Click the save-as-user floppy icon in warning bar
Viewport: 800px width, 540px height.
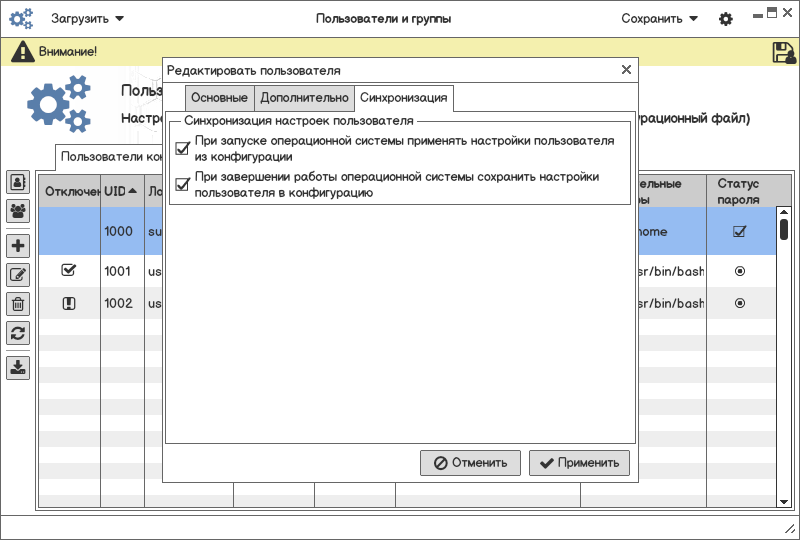784,52
